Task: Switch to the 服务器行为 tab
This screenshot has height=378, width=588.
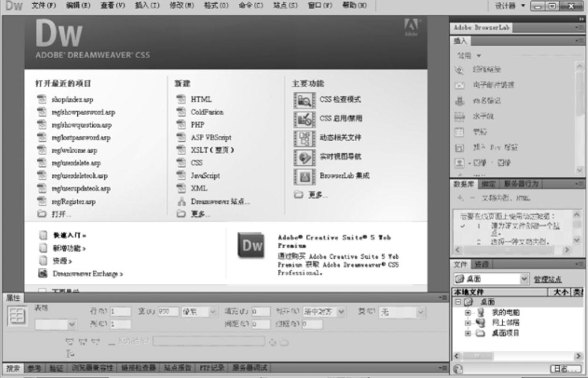Action: [x=521, y=184]
